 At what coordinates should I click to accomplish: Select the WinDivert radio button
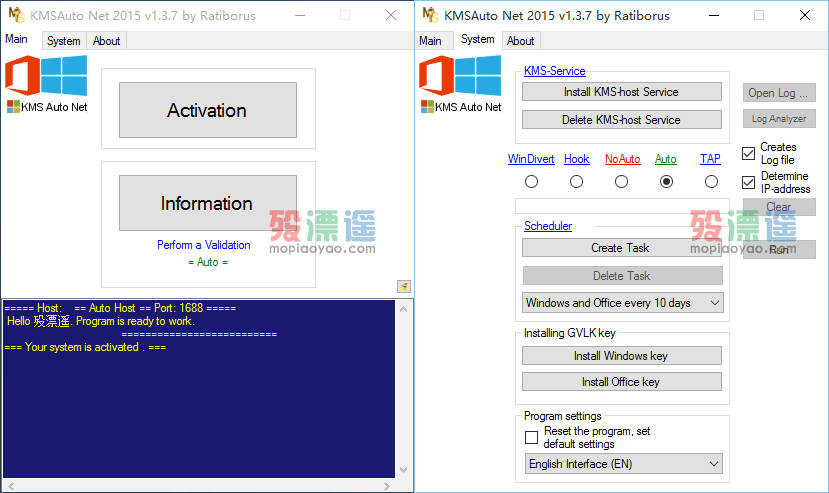click(531, 181)
